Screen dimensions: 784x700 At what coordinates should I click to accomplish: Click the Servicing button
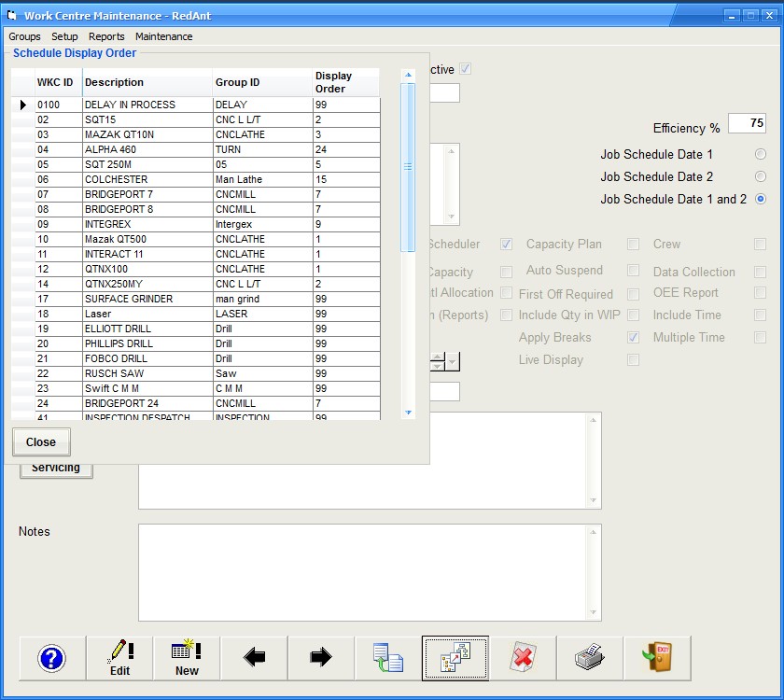[56, 469]
